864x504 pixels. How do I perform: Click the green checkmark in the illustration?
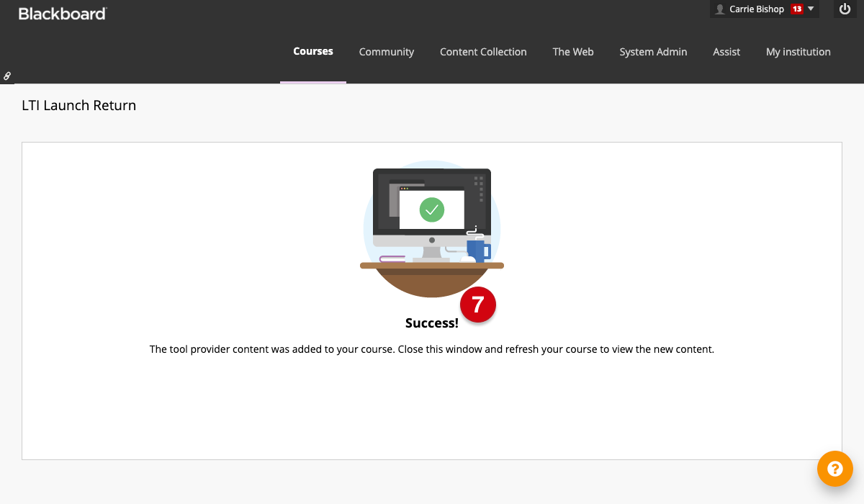pos(432,210)
